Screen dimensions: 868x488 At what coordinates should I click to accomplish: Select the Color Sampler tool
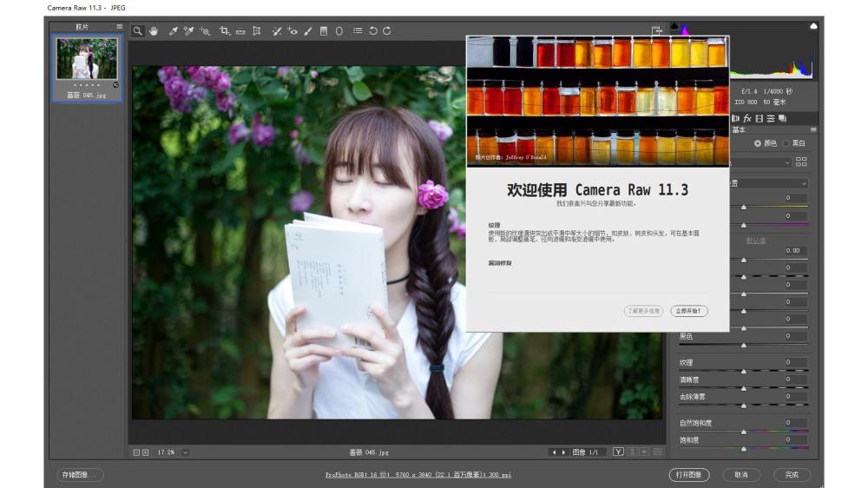pos(188,31)
